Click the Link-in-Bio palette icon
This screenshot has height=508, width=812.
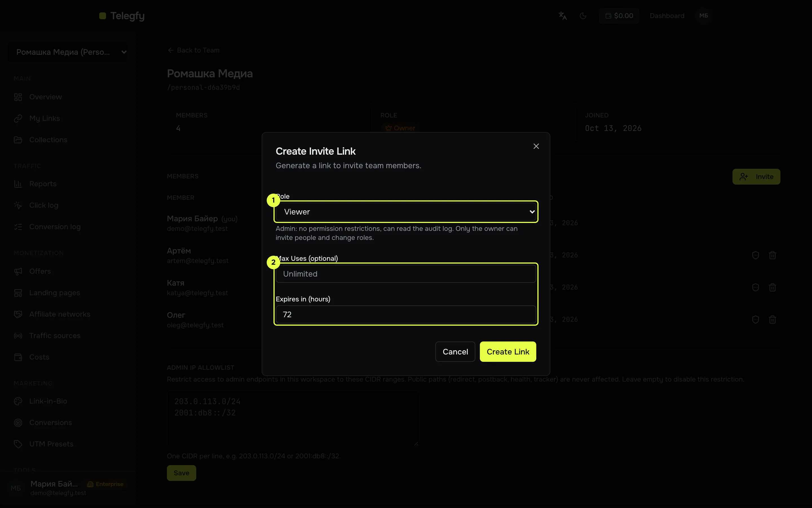click(18, 401)
